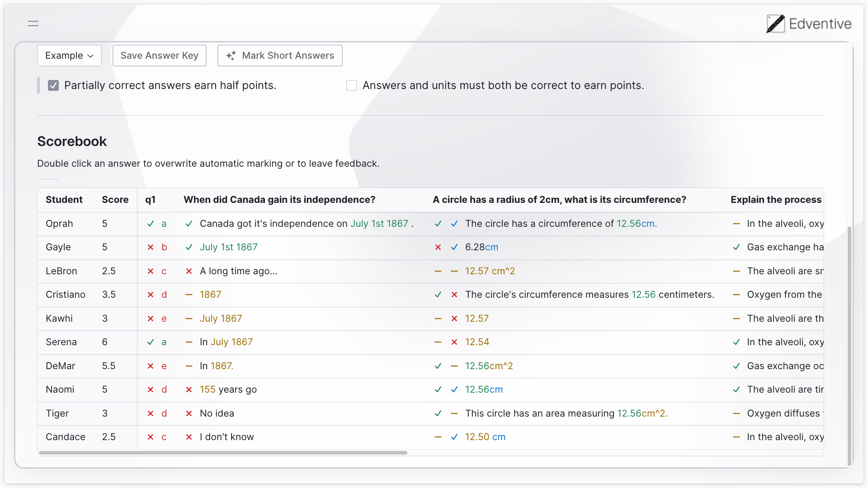
Task: Click the 'Explain the process' column header
Action: tap(776, 200)
